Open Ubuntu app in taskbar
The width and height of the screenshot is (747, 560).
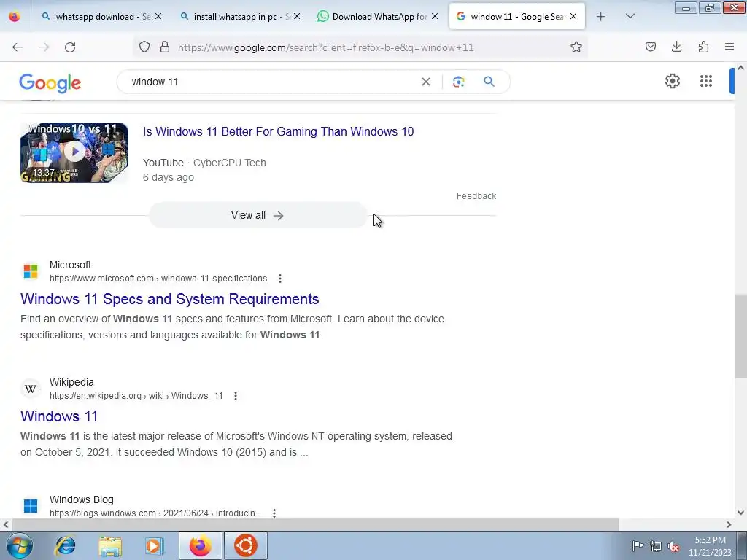(246, 545)
